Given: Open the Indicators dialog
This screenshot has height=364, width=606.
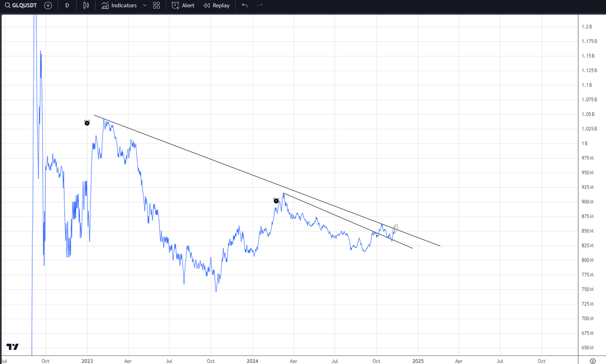Looking at the screenshot, I should (x=119, y=6).
